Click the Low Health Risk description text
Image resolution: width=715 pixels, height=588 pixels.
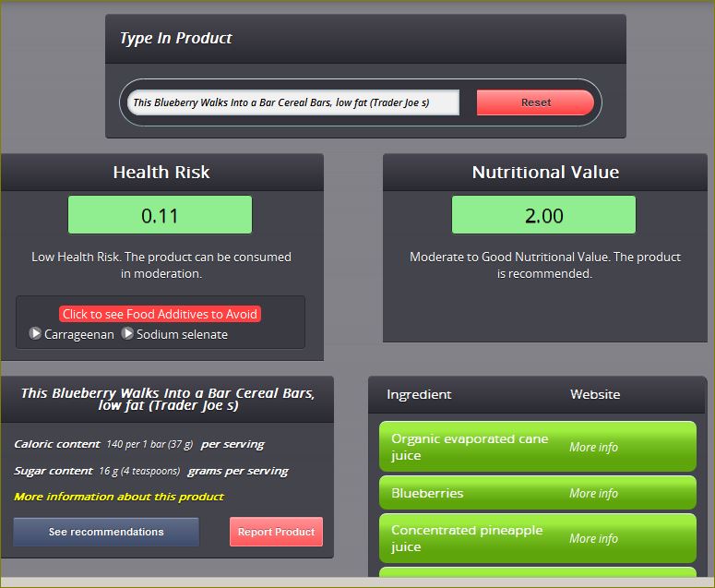pyautogui.click(x=161, y=265)
